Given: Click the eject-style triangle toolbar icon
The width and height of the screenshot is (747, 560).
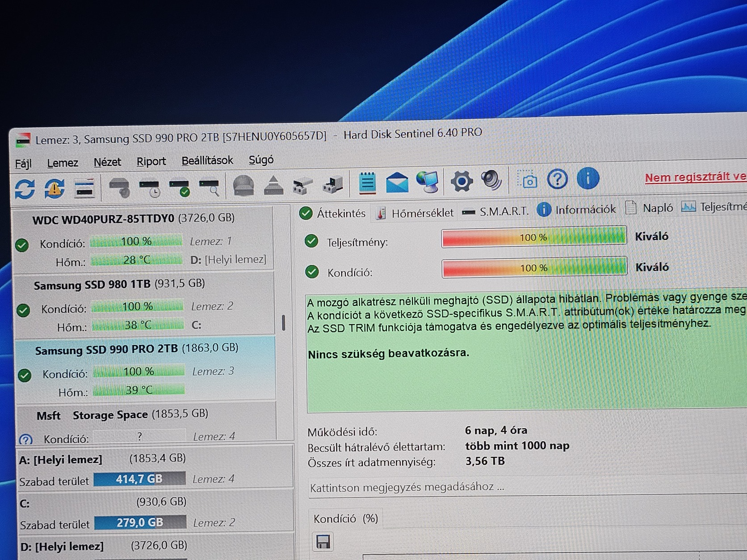Looking at the screenshot, I should point(273,185).
